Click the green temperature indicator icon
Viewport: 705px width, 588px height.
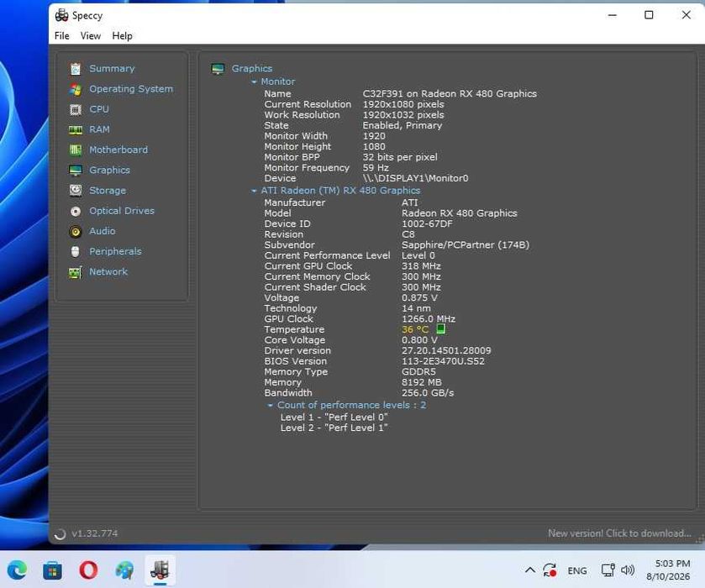click(x=440, y=329)
